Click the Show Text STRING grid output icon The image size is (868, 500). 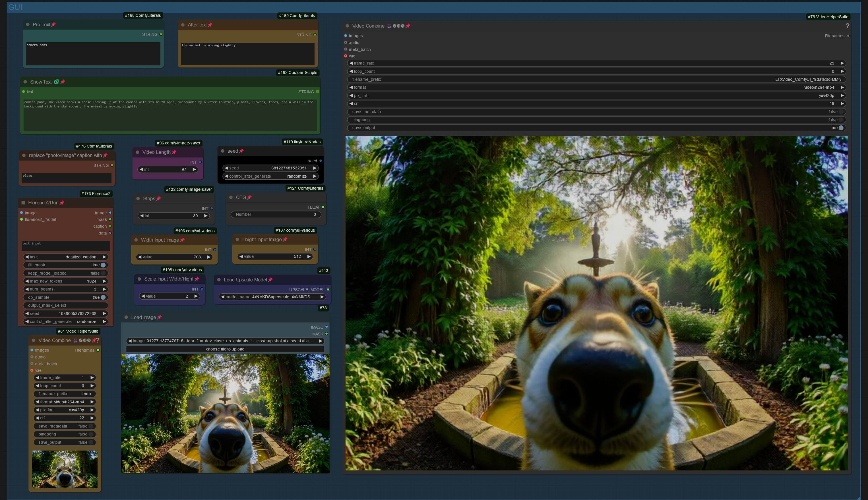[317, 92]
